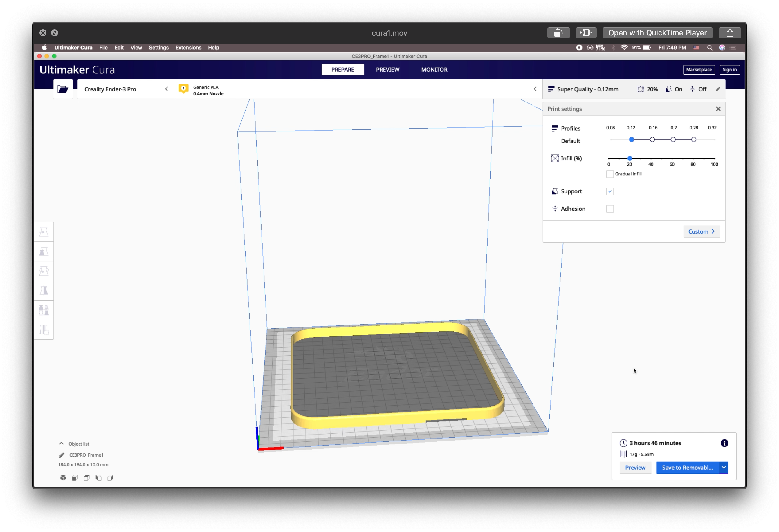The width and height of the screenshot is (779, 532).
Task: Open the Settings menu
Action: coord(158,48)
